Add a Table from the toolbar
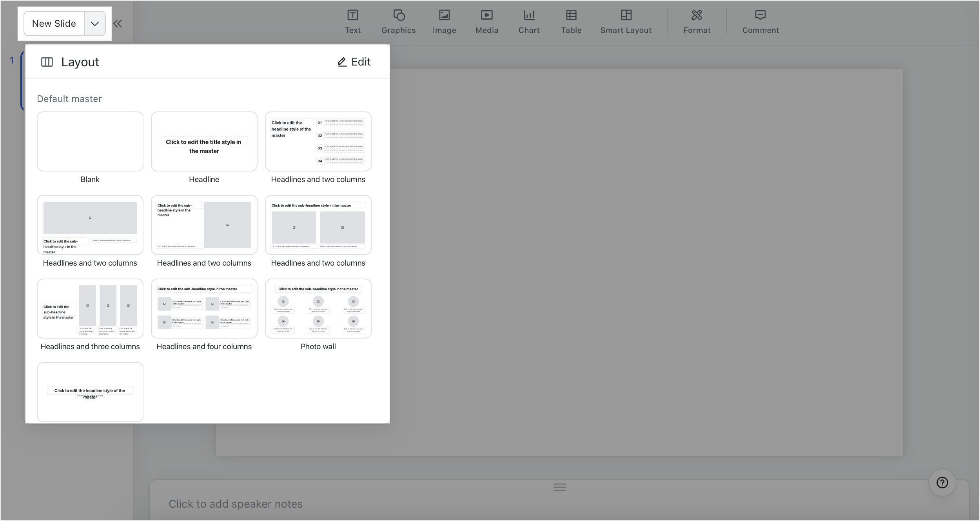Screen dimensions: 980x521 [x=571, y=22]
